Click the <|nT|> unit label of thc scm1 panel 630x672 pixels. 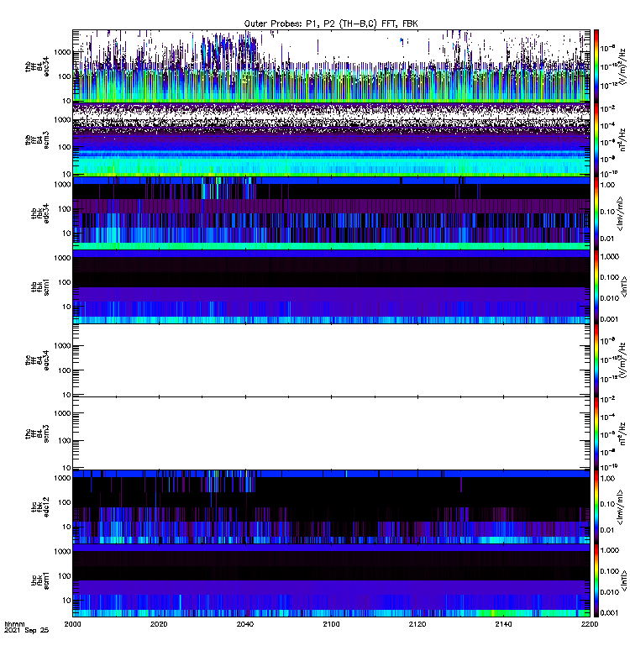click(623, 580)
